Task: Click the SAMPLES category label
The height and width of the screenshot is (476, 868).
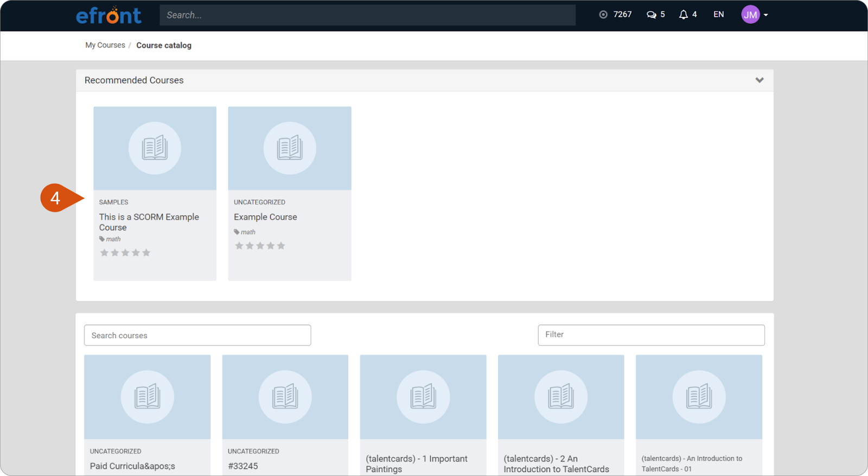Action: [x=114, y=202]
